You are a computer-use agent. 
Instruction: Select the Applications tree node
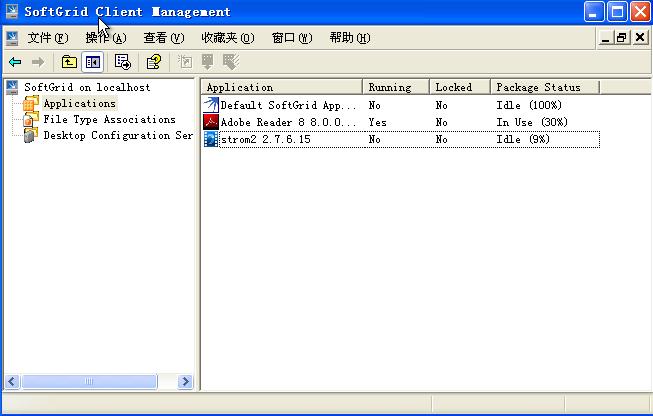pos(80,103)
